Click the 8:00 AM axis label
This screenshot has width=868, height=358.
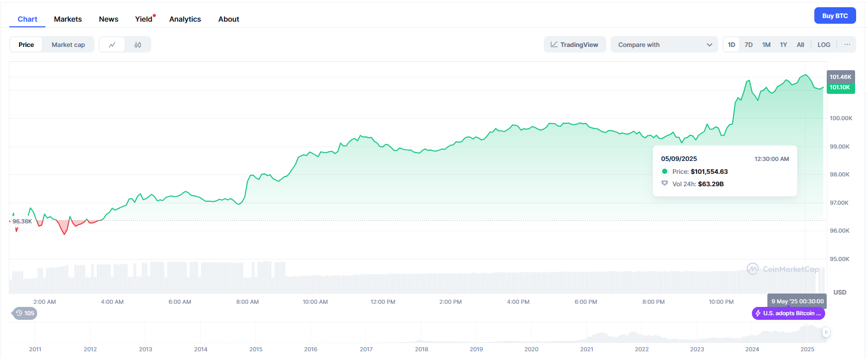[x=247, y=302]
